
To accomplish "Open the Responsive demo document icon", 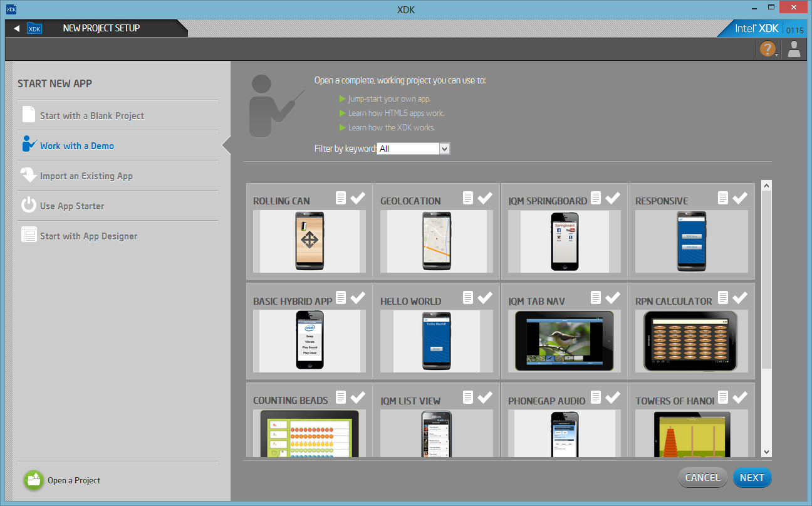I will click(723, 198).
